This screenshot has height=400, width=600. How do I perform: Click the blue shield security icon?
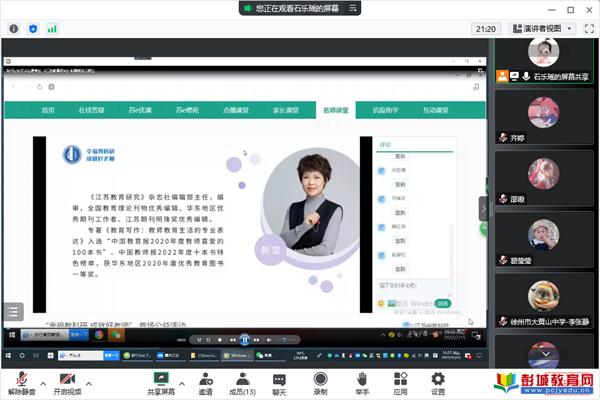coord(33,29)
